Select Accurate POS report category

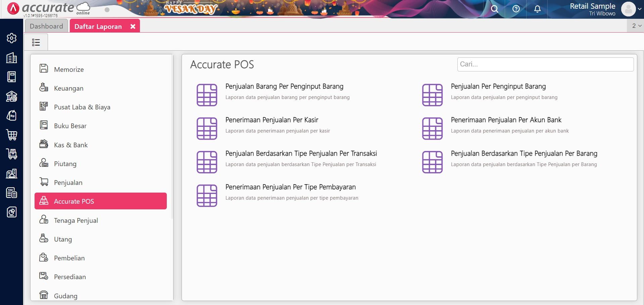click(x=100, y=201)
